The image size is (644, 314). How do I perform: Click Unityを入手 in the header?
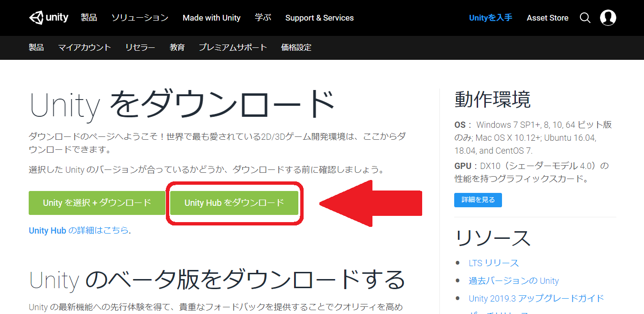coord(490,18)
